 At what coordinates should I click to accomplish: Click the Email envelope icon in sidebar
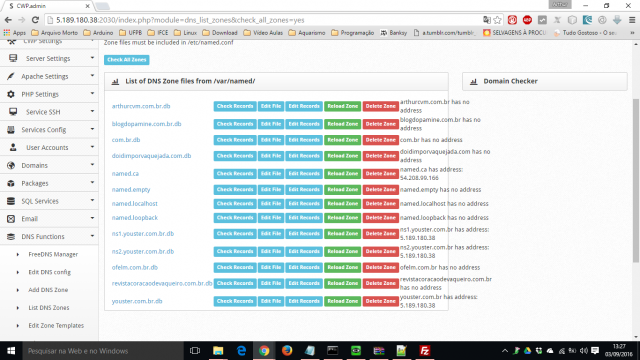[x=11, y=219]
